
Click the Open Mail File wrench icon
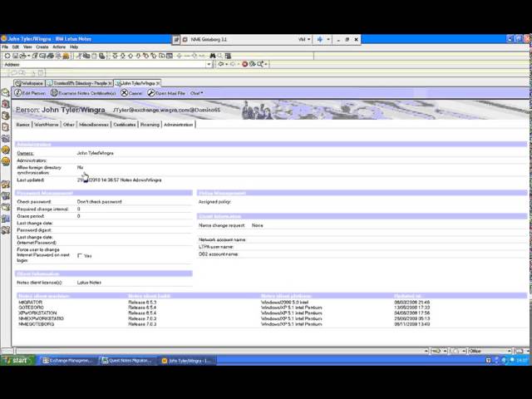pyautogui.click(x=151, y=92)
